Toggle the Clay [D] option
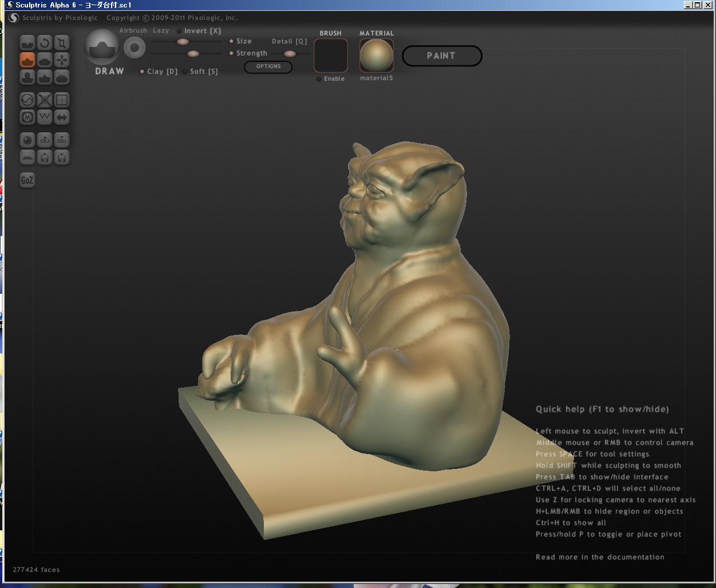Viewport: 716px width, 588px height. click(x=143, y=72)
